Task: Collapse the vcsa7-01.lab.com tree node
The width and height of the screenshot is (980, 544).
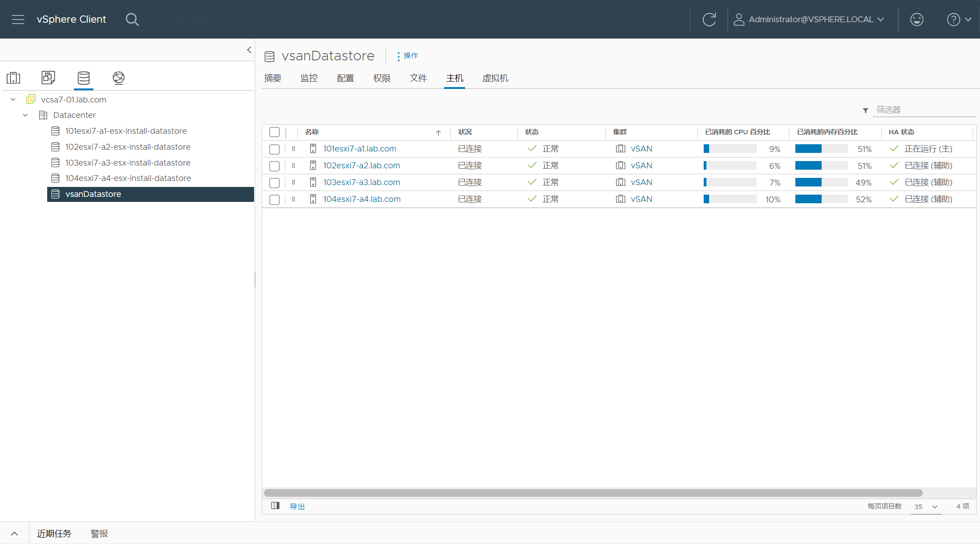Action: pos(13,99)
